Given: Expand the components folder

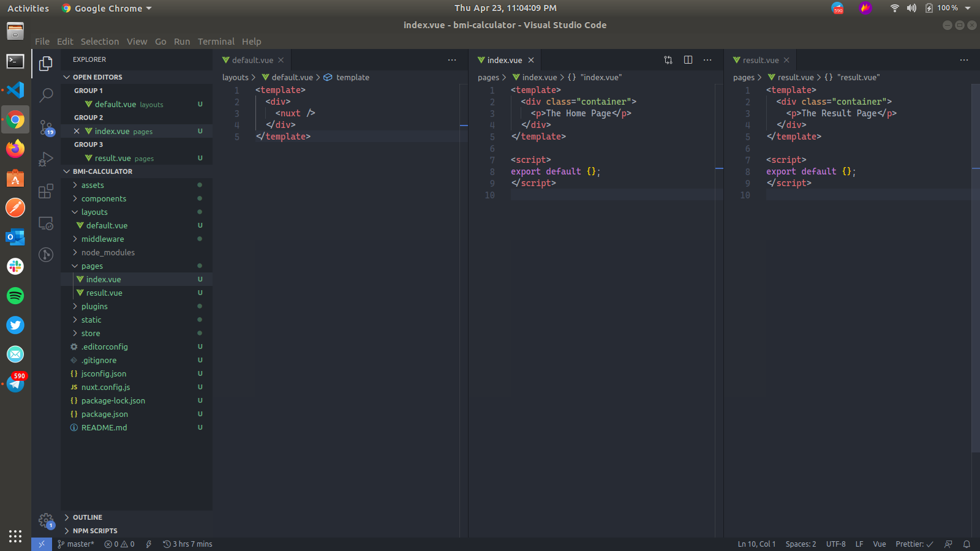Looking at the screenshot, I should (x=104, y=198).
